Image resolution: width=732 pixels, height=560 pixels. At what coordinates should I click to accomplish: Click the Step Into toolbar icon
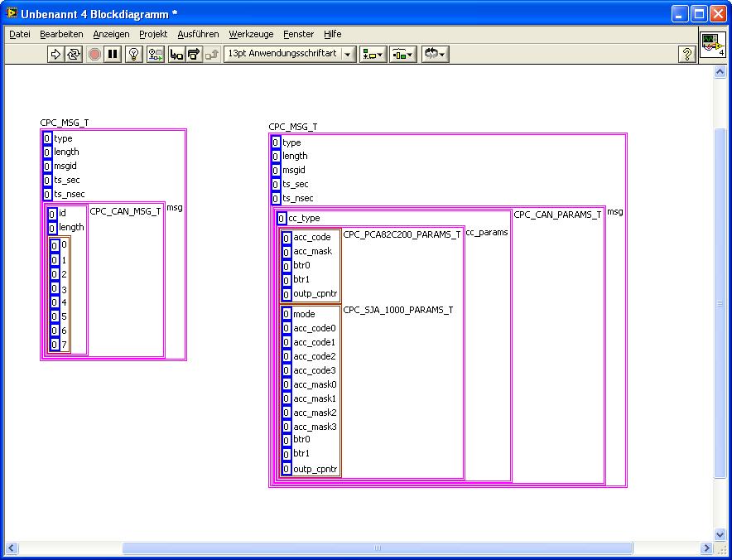tap(176, 54)
